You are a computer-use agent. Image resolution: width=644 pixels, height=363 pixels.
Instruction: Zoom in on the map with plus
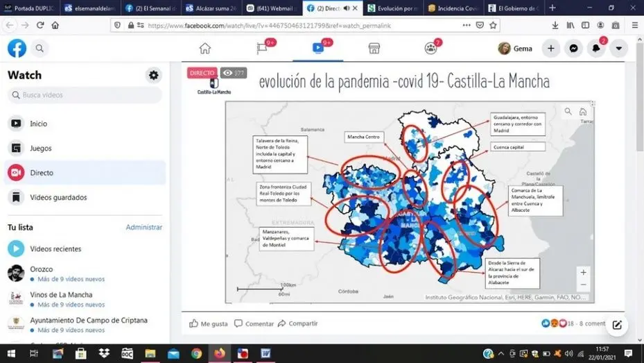583,273
